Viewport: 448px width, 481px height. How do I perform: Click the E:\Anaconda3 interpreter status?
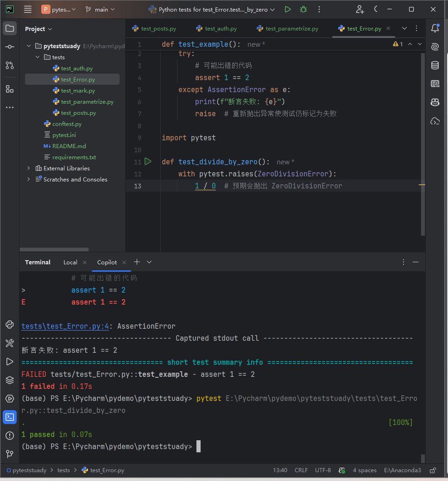tap(402, 470)
